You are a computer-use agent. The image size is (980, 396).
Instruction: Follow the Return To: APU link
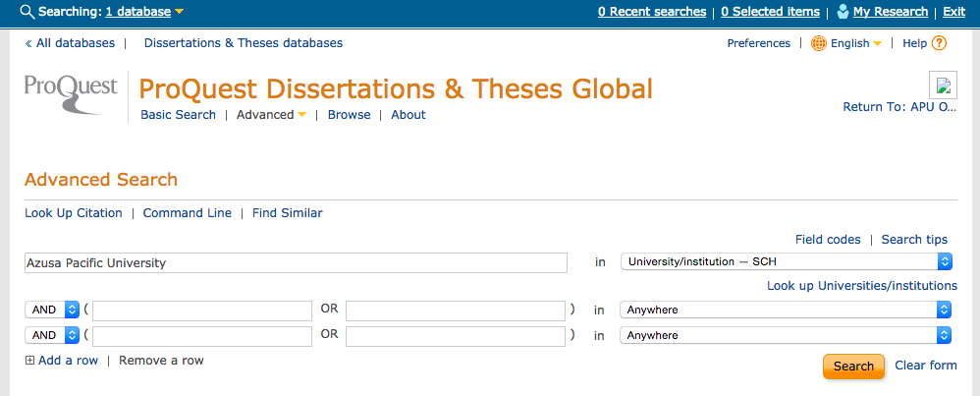click(900, 107)
